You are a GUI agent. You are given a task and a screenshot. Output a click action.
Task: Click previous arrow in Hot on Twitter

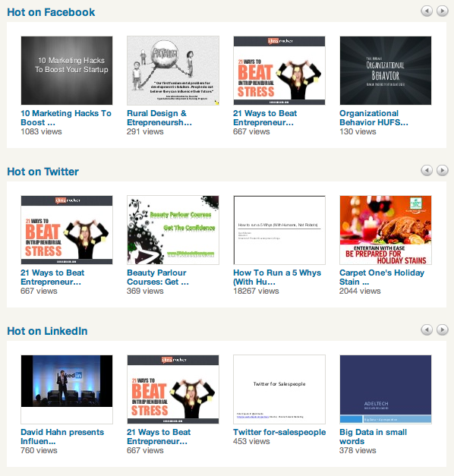[x=427, y=170]
